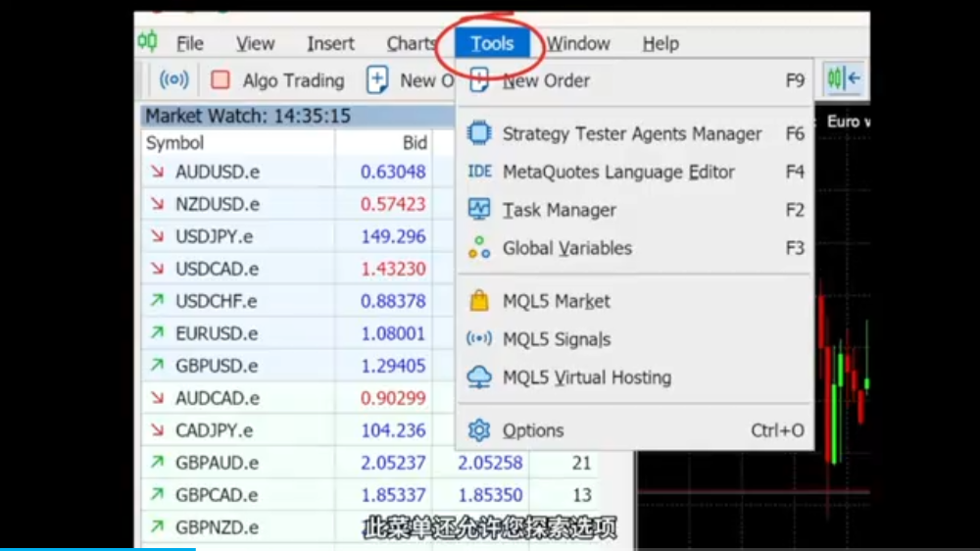The image size is (980, 551).
Task: Open the File menu
Action: click(189, 44)
